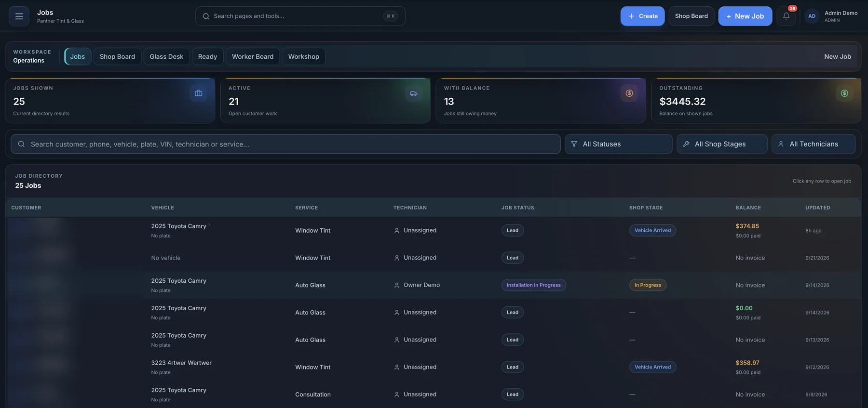The image size is (868, 408).
Task: Click the dollar icon on Outstanding card
Action: [844, 93]
